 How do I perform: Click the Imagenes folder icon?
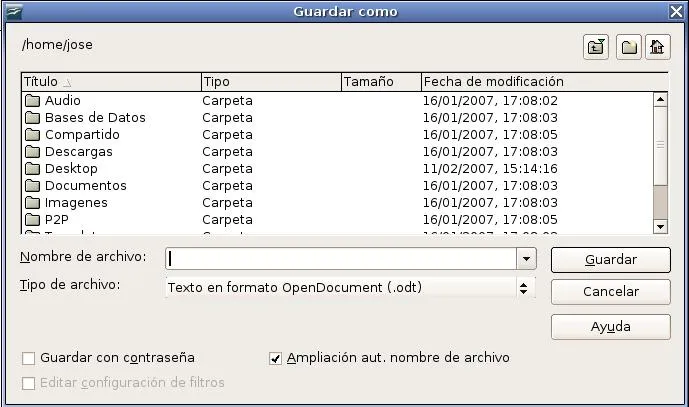[x=32, y=203]
